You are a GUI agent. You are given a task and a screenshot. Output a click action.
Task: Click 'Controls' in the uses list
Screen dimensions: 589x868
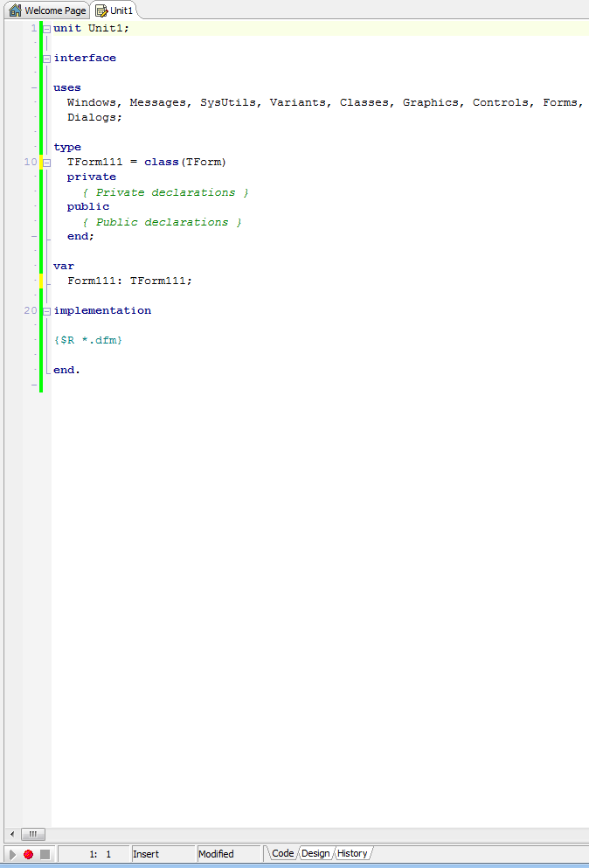(501, 102)
